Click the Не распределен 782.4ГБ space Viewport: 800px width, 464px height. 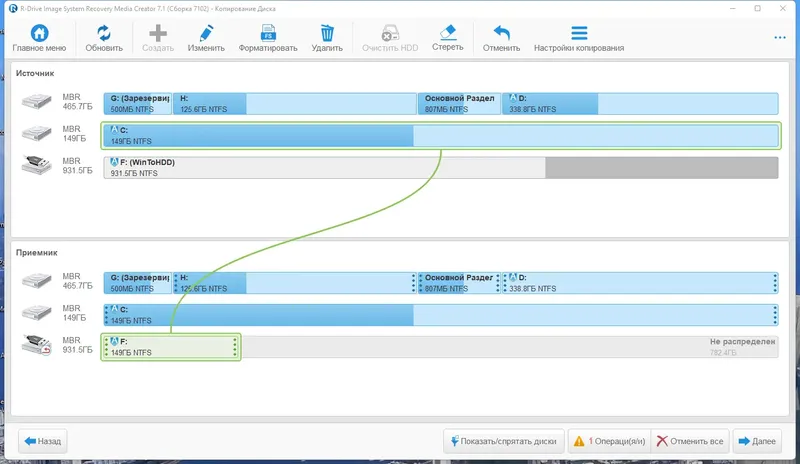pyautogui.click(x=510, y=347)
